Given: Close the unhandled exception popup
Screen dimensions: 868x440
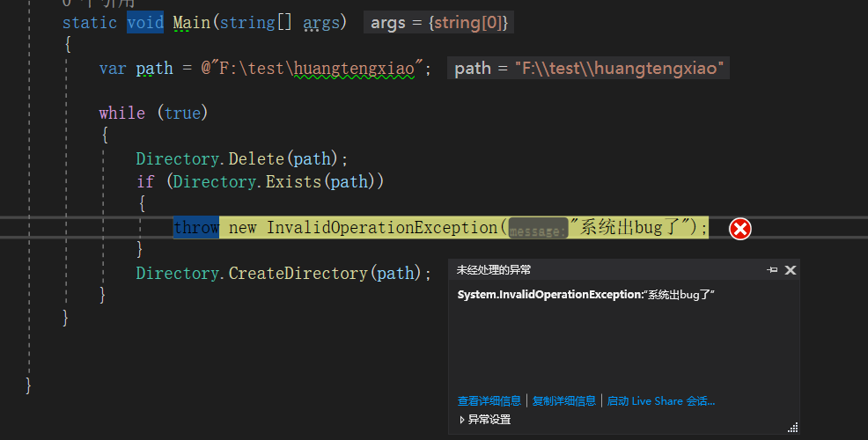Looking at the screenshot, I should (x=790, y=270).
